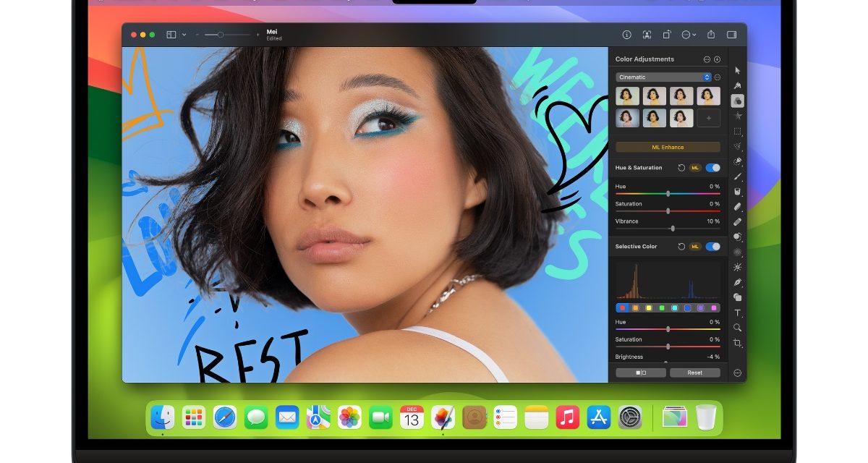
Task: Select the Zoom magnifier tool
Action: (737, 326)
